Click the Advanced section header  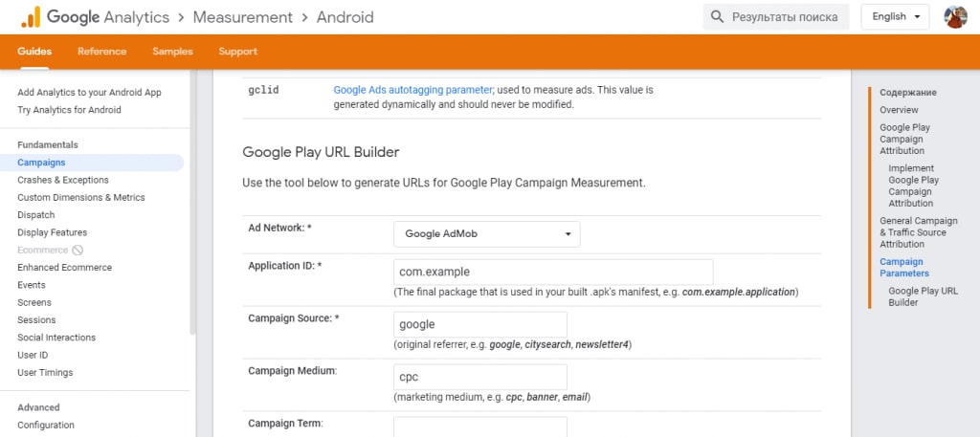(x=38, y=407)
